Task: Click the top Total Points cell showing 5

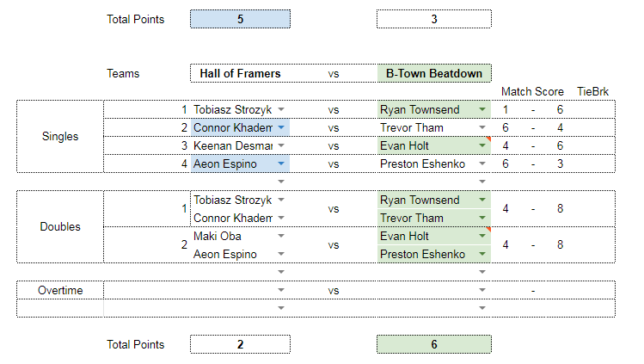Action: click(240, 19)
